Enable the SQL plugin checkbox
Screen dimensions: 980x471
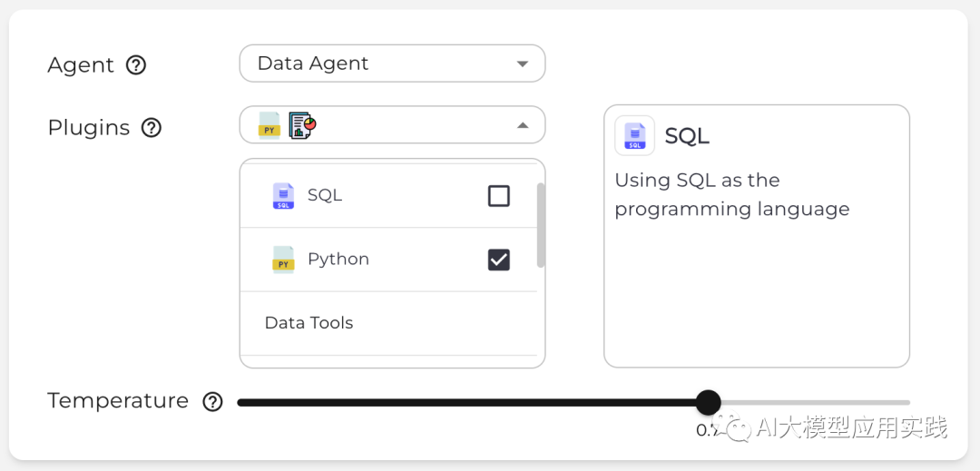pyautogui.click(x=499, y=196)
